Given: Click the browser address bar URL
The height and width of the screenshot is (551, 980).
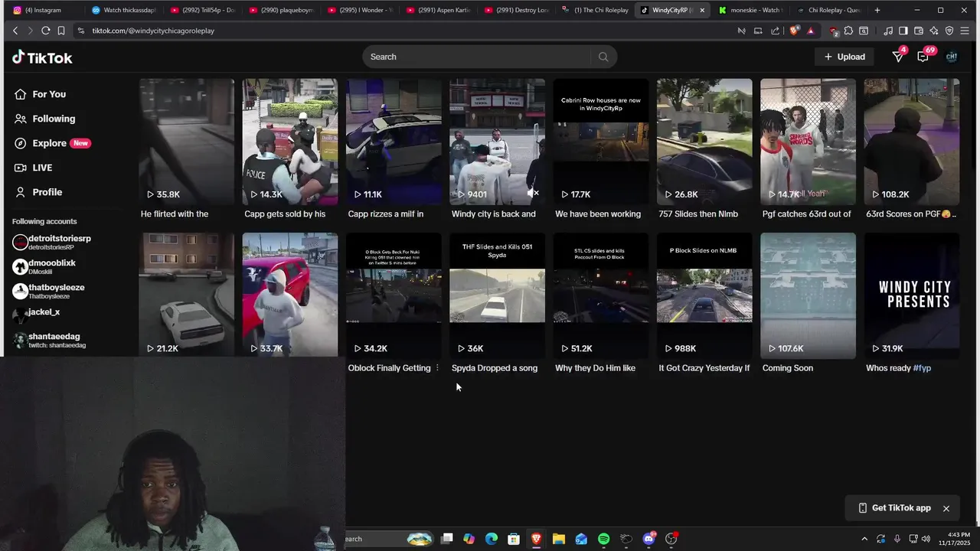Looking at the screenshot, I should 153,31.
